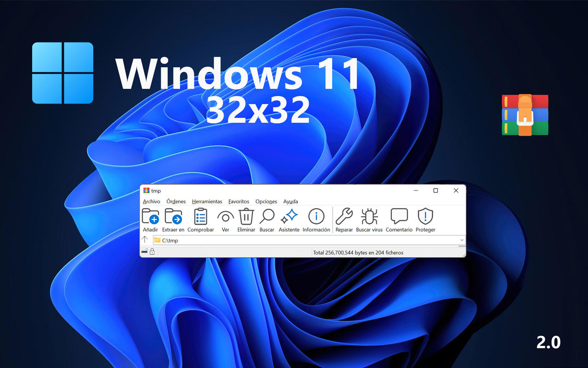
Task: Open the Comentario (Comment) tool
Action: (x=399, y=217)
